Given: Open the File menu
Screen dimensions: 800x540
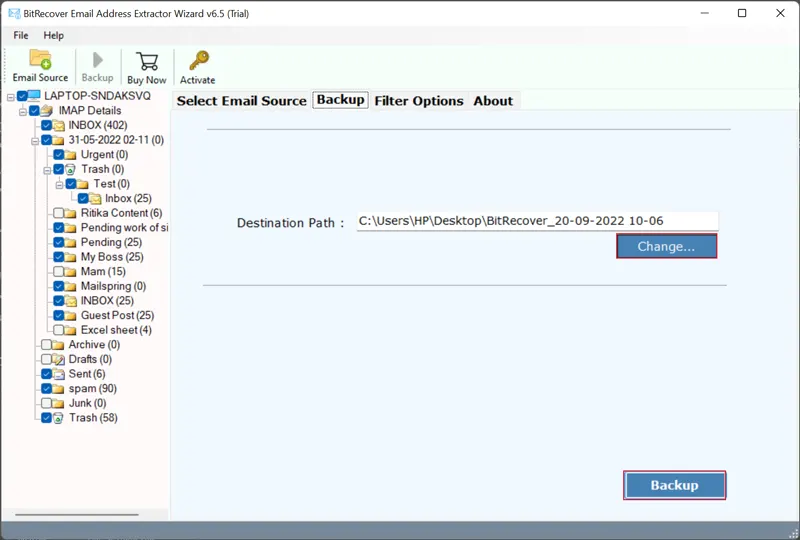Looking at the screenshot, I should click(x=21, y=35).
